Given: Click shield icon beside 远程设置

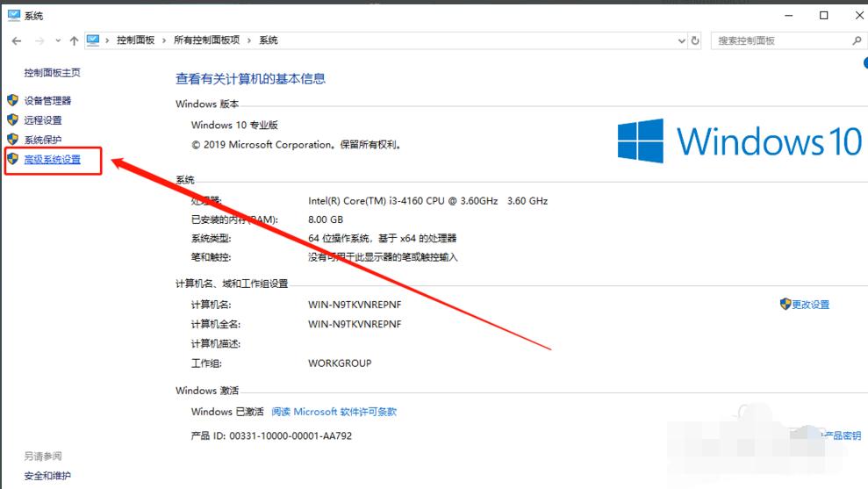Looking at the screenshot, I should (x=13, y=119).
